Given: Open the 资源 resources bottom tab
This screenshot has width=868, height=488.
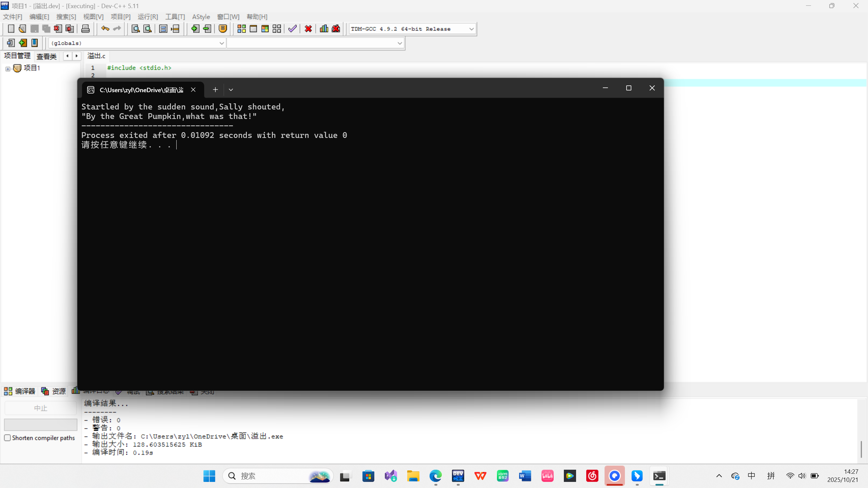Looking at the screenshot, I should click(54, 391).
